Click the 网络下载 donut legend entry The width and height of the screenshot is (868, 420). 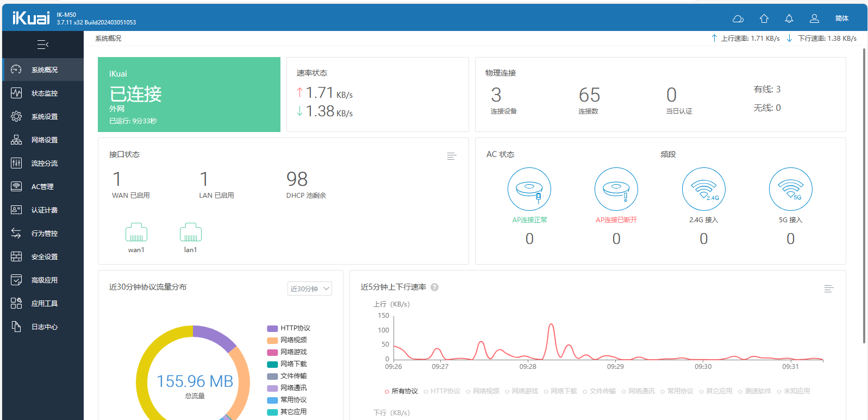287,364
